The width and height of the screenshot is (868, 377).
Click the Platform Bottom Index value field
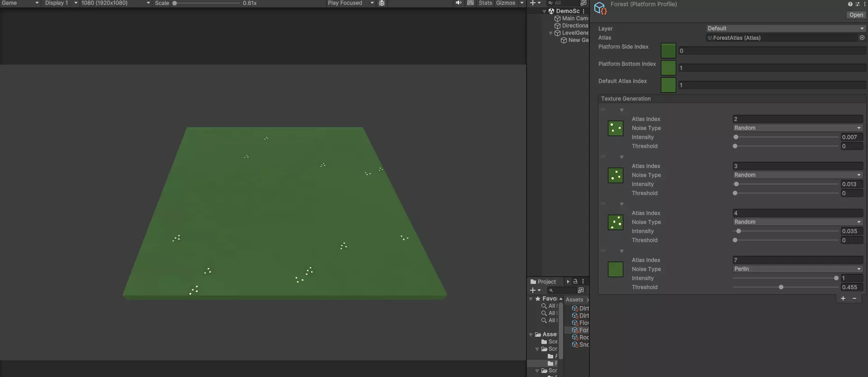772,68
